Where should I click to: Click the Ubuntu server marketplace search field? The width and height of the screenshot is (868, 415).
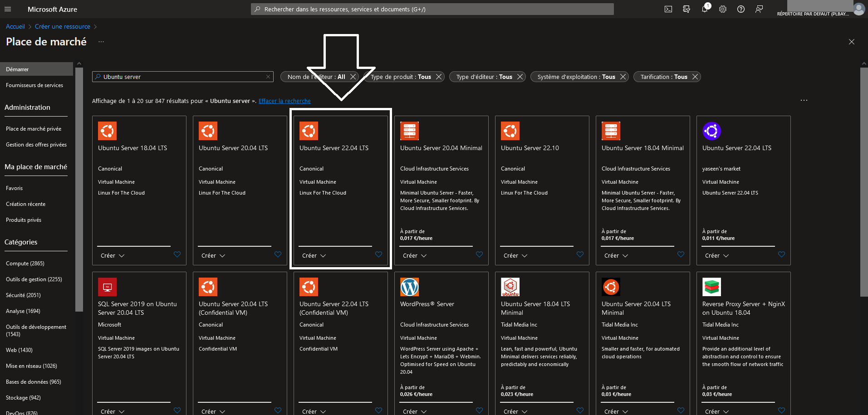[183, 77]
